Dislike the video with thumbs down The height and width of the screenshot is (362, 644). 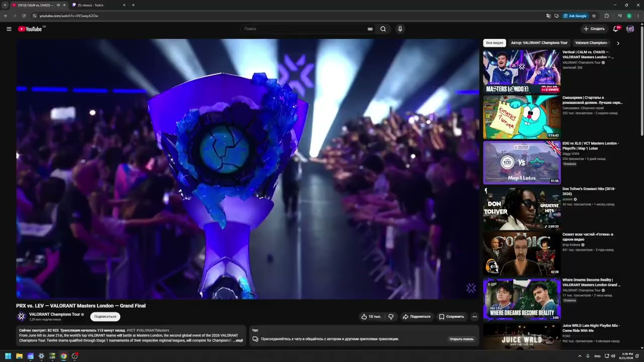391,317
